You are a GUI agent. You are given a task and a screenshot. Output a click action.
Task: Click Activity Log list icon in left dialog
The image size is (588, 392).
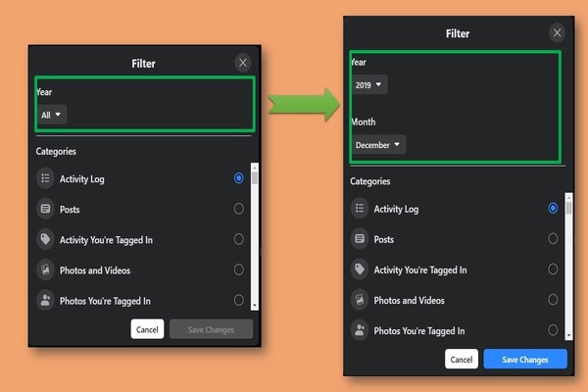(x=45, y=178)
